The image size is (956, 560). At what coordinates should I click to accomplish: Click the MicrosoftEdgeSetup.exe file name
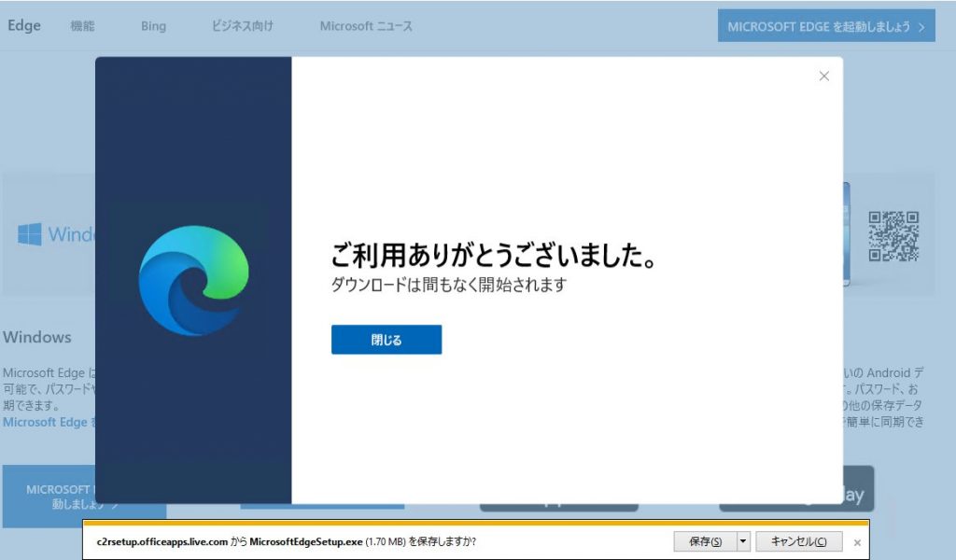click(x=306, y=541)
